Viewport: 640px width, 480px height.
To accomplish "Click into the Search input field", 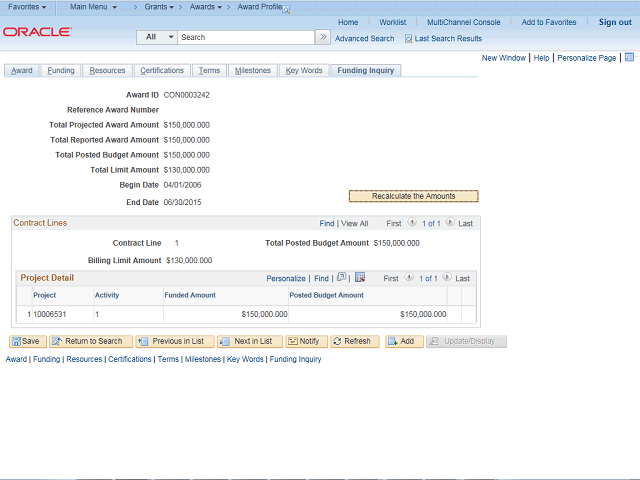I will click(x=246, y=37).
